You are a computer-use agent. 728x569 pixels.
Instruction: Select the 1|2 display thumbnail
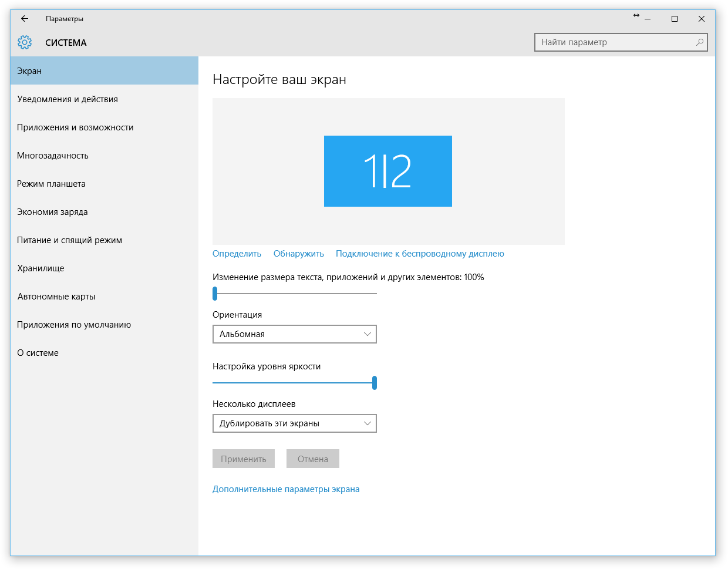tap(387, 171)
